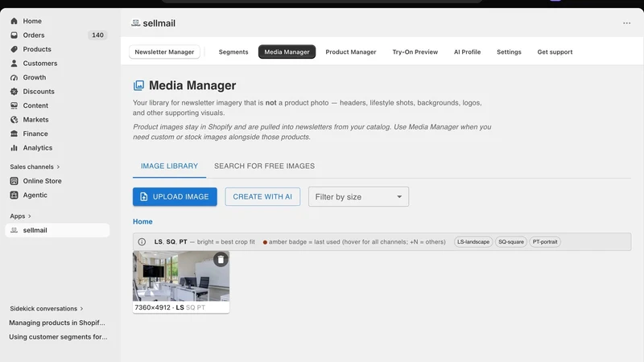Click the Products tag icon
This screenshot has width=644, height=362.
[x=14, y=49]
